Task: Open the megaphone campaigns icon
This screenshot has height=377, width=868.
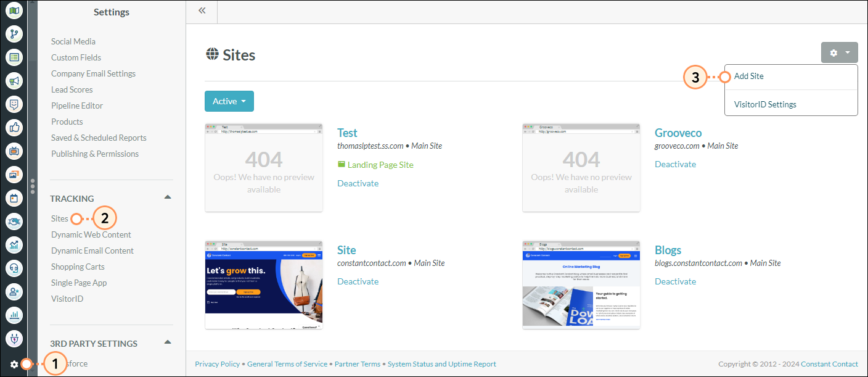Action: coord(14,81)
